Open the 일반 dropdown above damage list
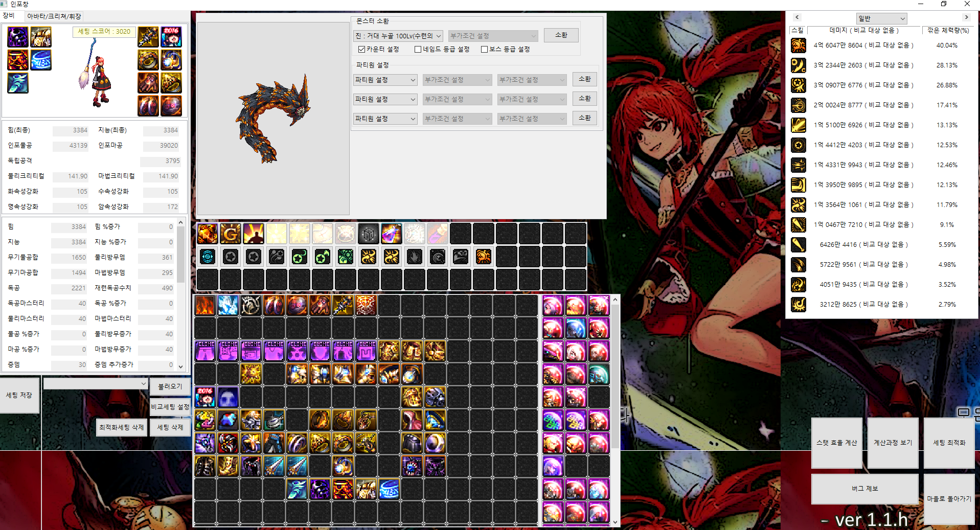Screen dimensions: 980x530 [x=881, y=18]
